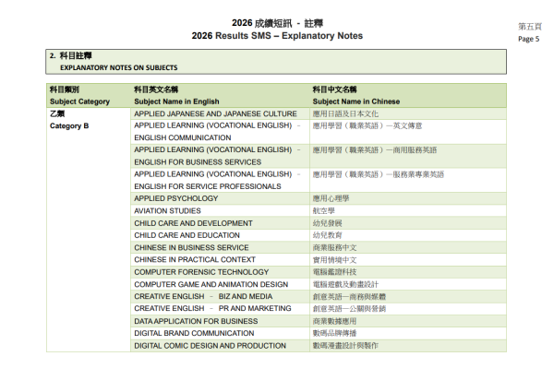Select 'CHINESE IN BUSINESS SERVICE' cell

tap(220, 247)
